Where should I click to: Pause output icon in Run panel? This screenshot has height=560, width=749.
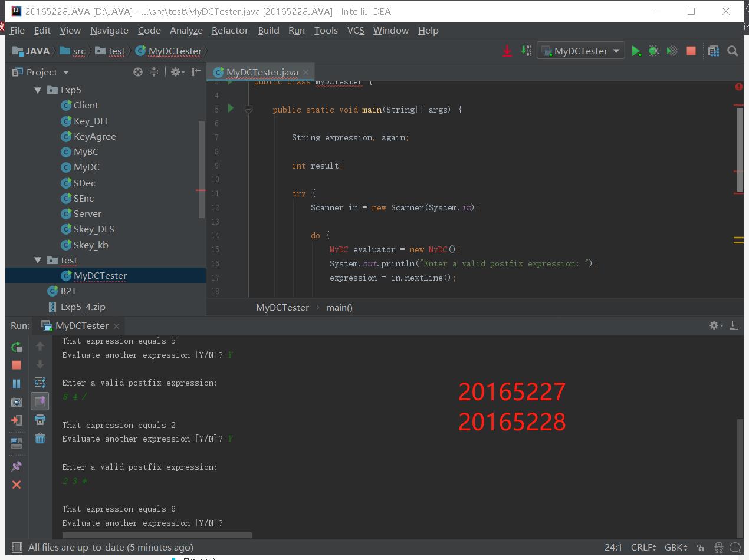point(17,383)
